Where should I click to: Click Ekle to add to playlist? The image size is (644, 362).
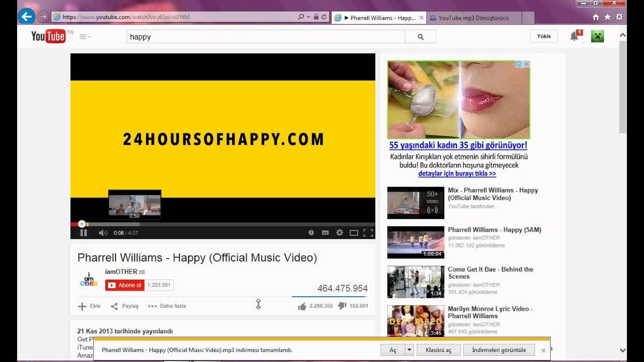tap(89, 306)
